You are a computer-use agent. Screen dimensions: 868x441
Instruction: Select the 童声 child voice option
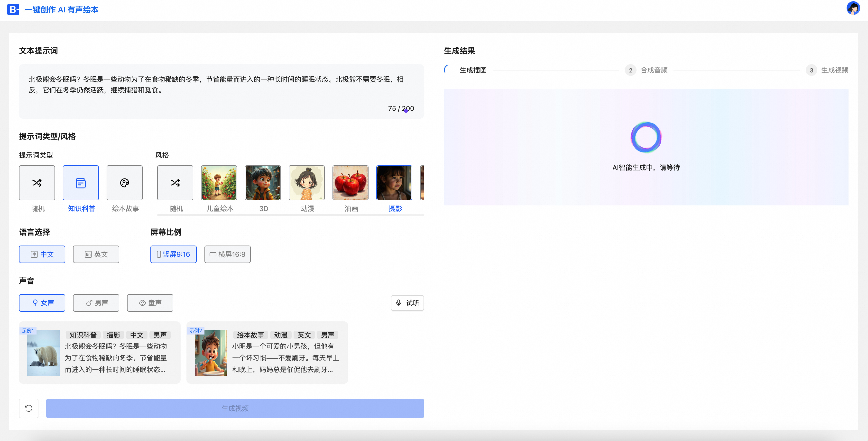pos(150,303)
